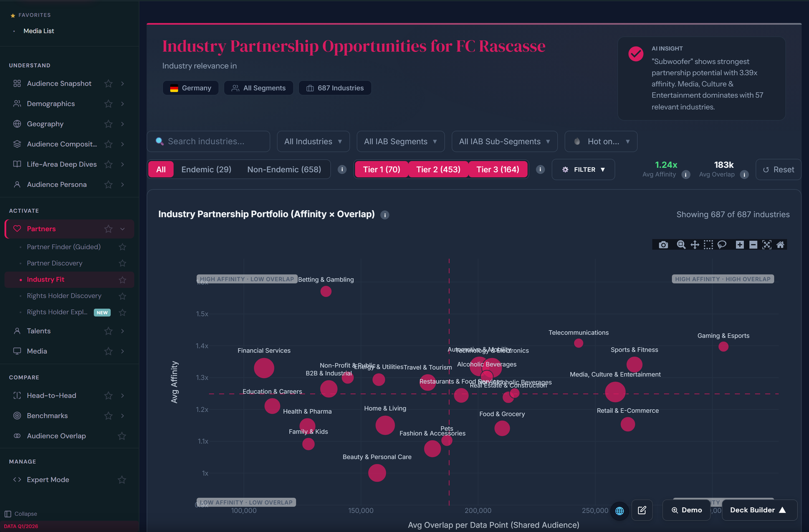Screen dimensions: 809x532
Task: Select the chart zoom magnifier tool
Action: click(x=681, y=245)
